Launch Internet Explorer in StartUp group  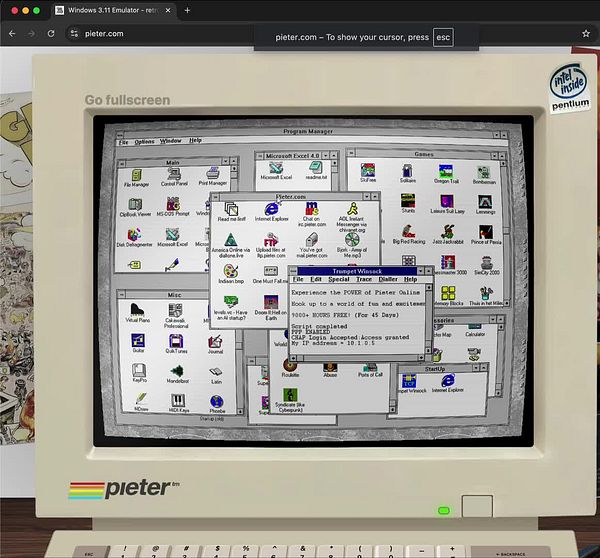(x=448, y=383)
